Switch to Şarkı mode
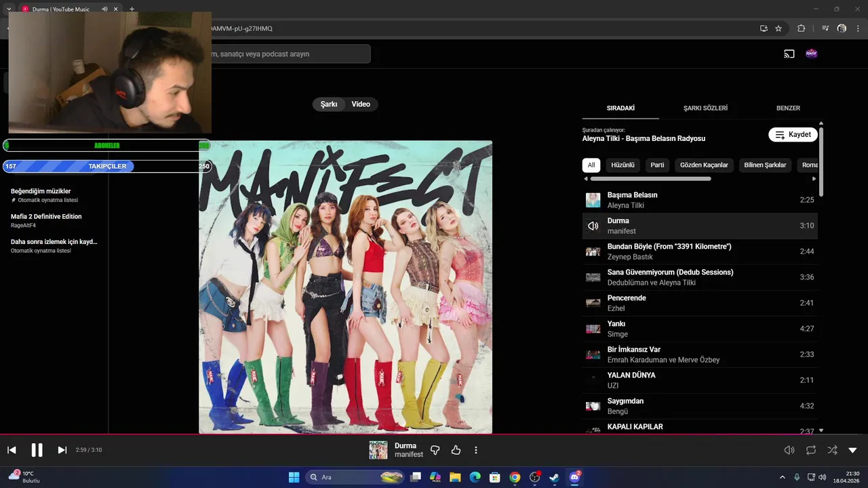The width and height of the screenshot is (868, 488). click(x=329, y=104)
